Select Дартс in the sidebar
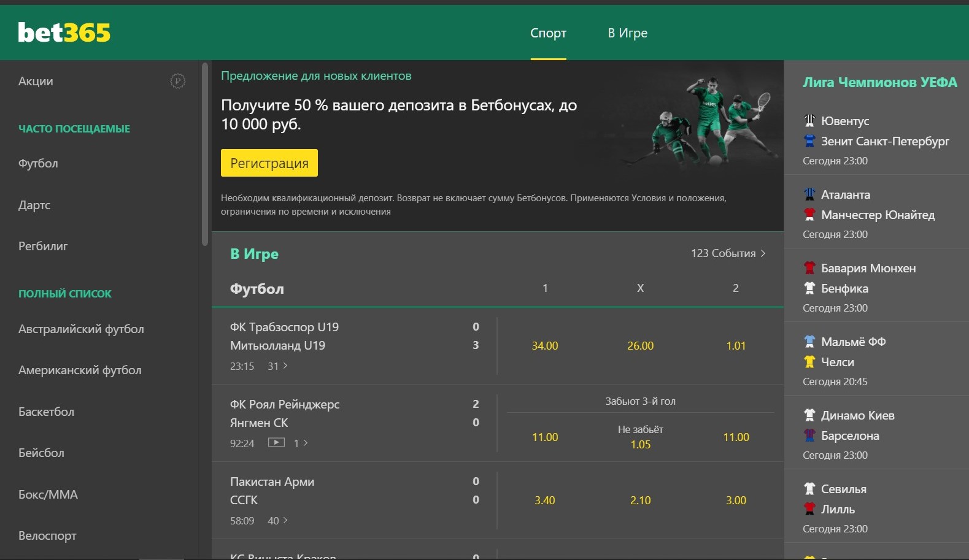This screenshot has height=560, width=969. pyautogui.click(x=34, y=205)
